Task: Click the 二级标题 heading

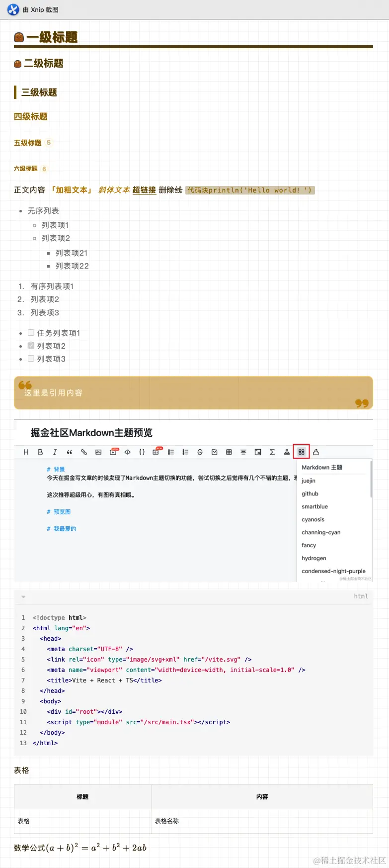Action: click(x=44, y=63)
